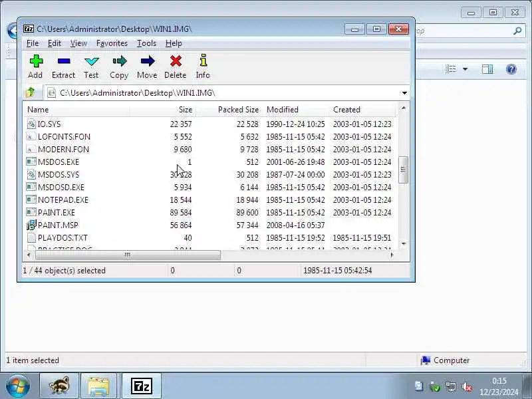Image resolution: width=532 pixels, height=399 pixels.
Task: Toggle Explorer preview pane button
Action: pos(487,69)
